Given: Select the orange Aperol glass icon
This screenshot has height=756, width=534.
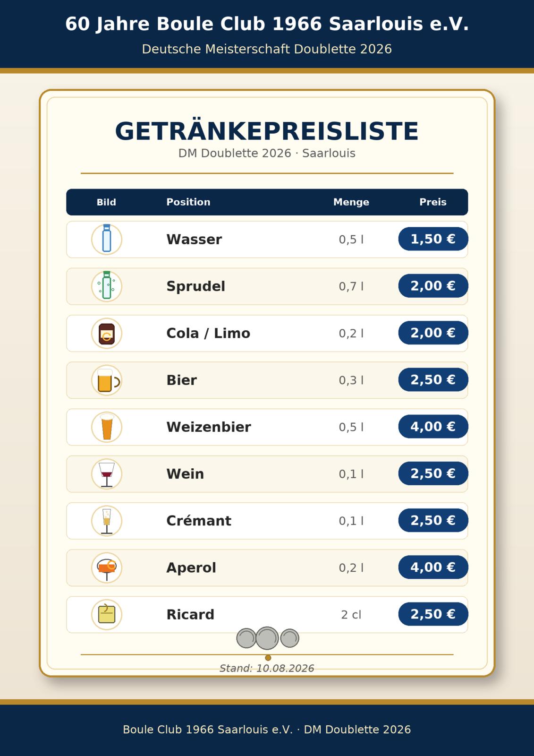Looking at the screenshot, I should tap(107, 567).
